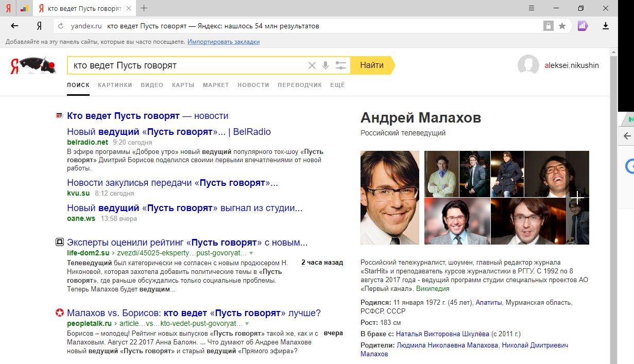Viewport: 634px width, 364px height.
Task: Click the Найти search button
Action: (x=372, y=65)
